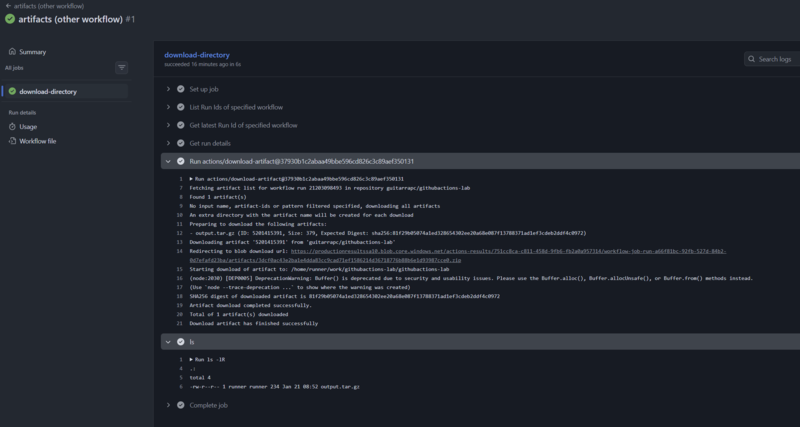Image resolution: width=800 pixels, height=427 pixels.
Task: Click log line starting 'Fetching artifact list for workflow run'
Action: (330, 188)
